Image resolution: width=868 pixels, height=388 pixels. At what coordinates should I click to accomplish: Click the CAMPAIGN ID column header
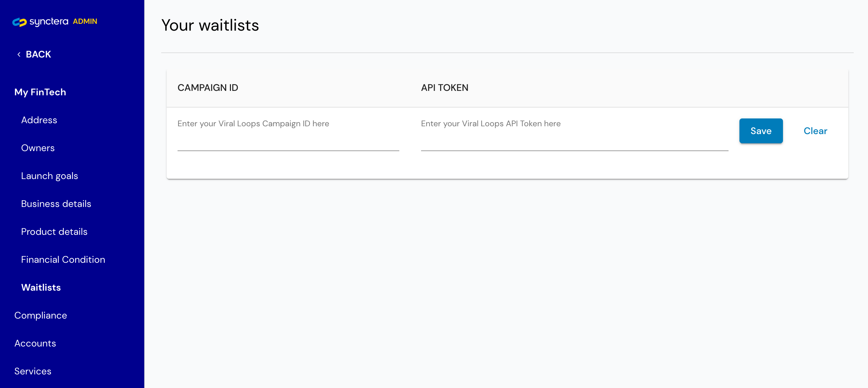pos(208,88)
